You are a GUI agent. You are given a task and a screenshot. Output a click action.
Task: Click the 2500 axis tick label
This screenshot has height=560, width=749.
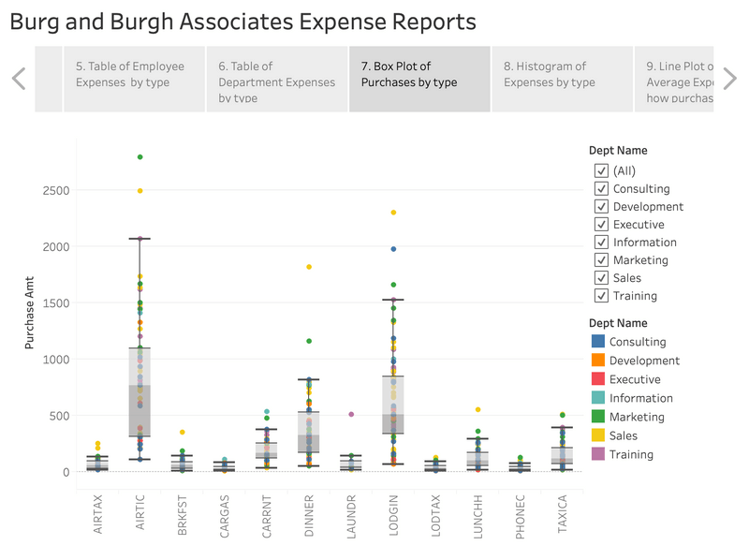(56, 191)
